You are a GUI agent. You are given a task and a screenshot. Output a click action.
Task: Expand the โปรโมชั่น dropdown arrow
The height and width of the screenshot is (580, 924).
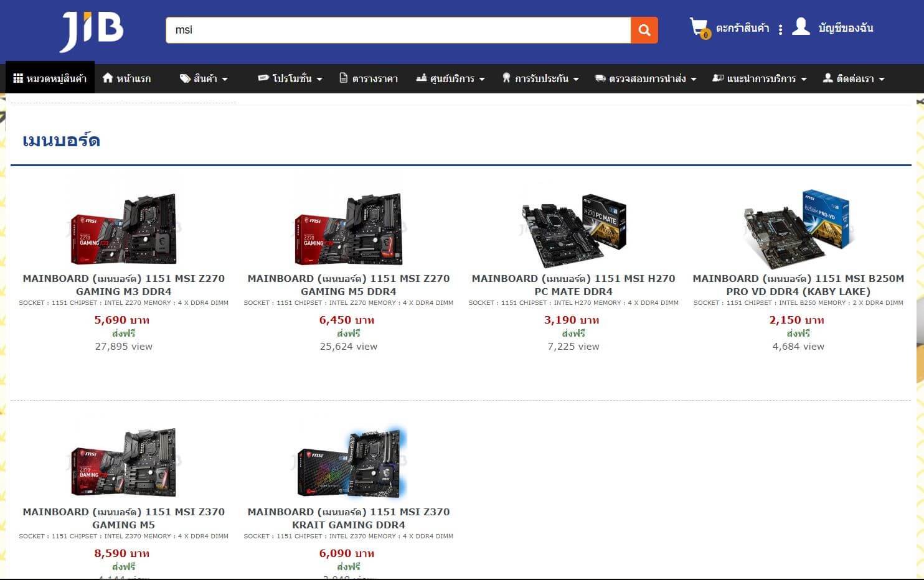[319, 80]
